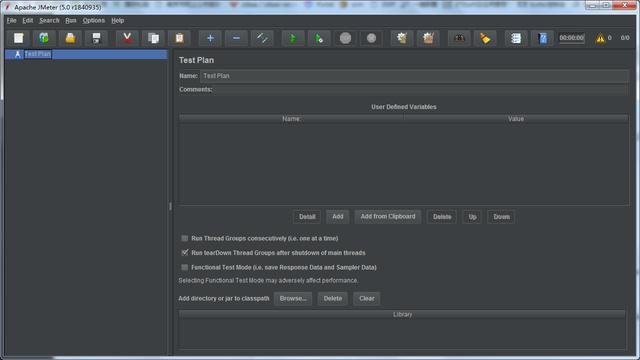The height and width of the screenshot is (360, 640).
Task: Click the Shutdown test icon
Action: tap(371, 38)
